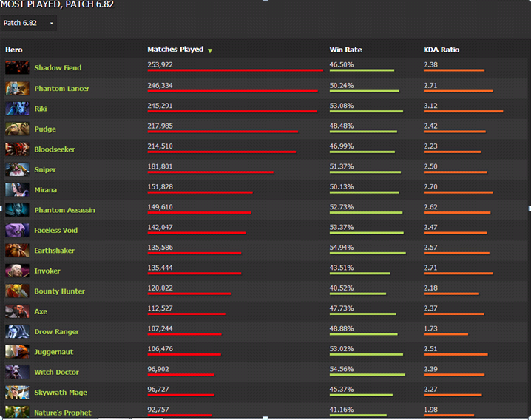Sort by the KDA Ratio column header
The height and width of the screenshot is (420, 531).
(442, 50)
